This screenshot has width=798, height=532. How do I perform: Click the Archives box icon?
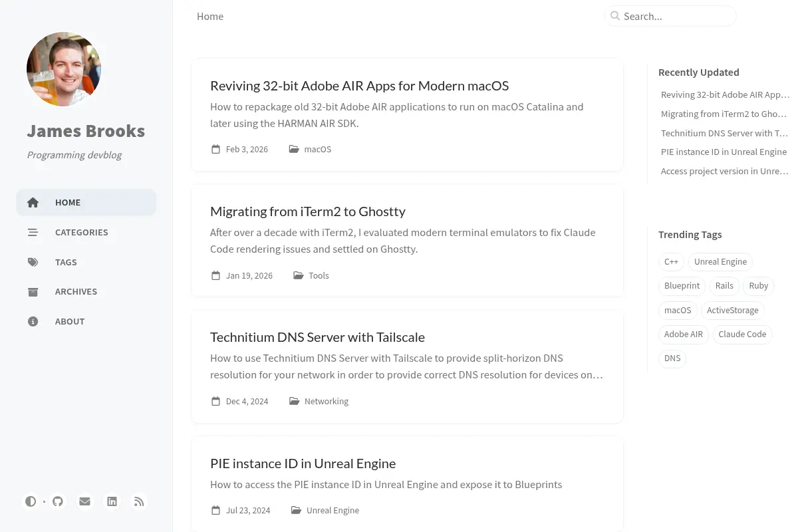coord(33,291)
